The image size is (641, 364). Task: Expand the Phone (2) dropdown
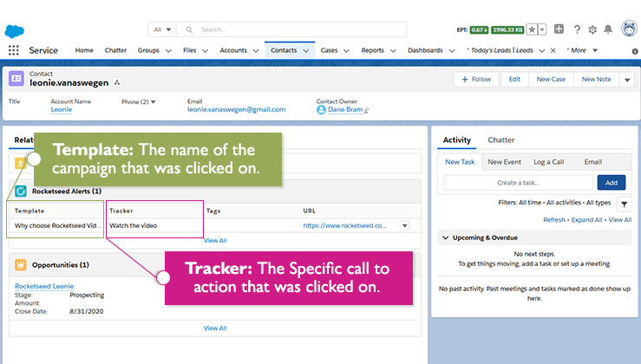point(154,102)
